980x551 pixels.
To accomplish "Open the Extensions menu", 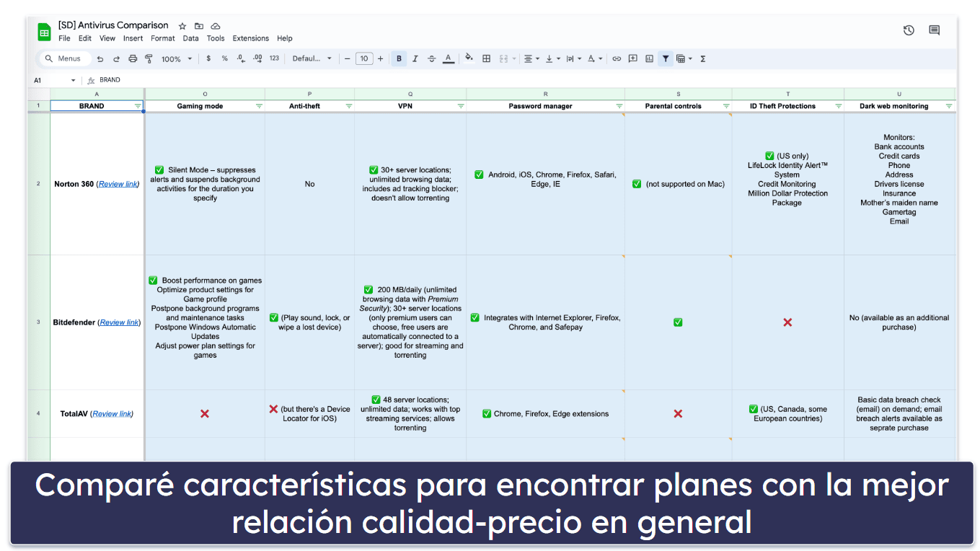I will [x=251, y=38].
